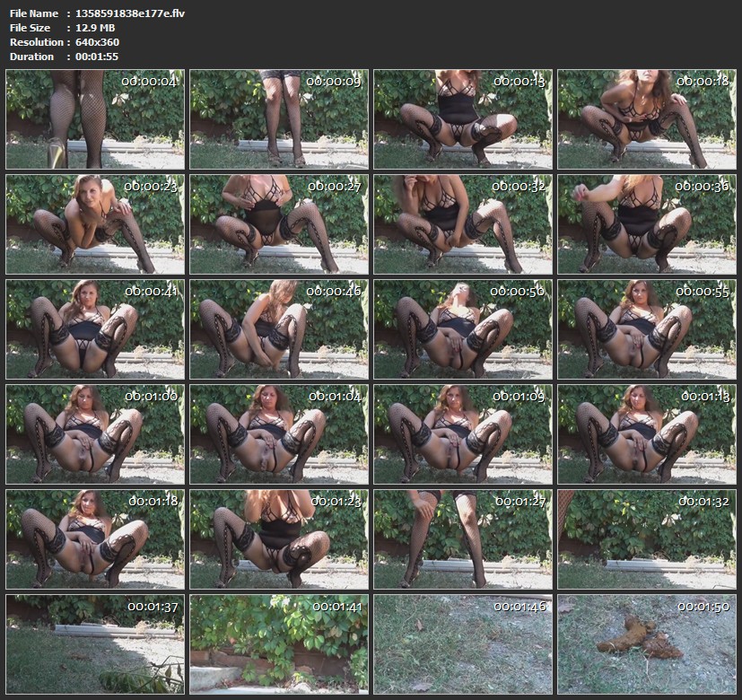Open the thumbnail at 00:00:13
Image resolution: width=742 pixels, height=700 pixels.
(x=462, y=120)
